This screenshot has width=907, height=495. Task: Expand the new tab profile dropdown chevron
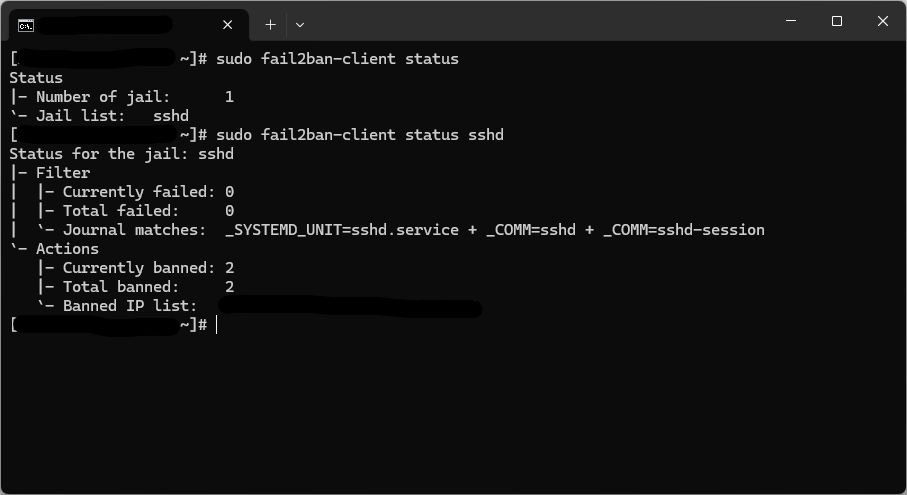[x=299, y=24]
